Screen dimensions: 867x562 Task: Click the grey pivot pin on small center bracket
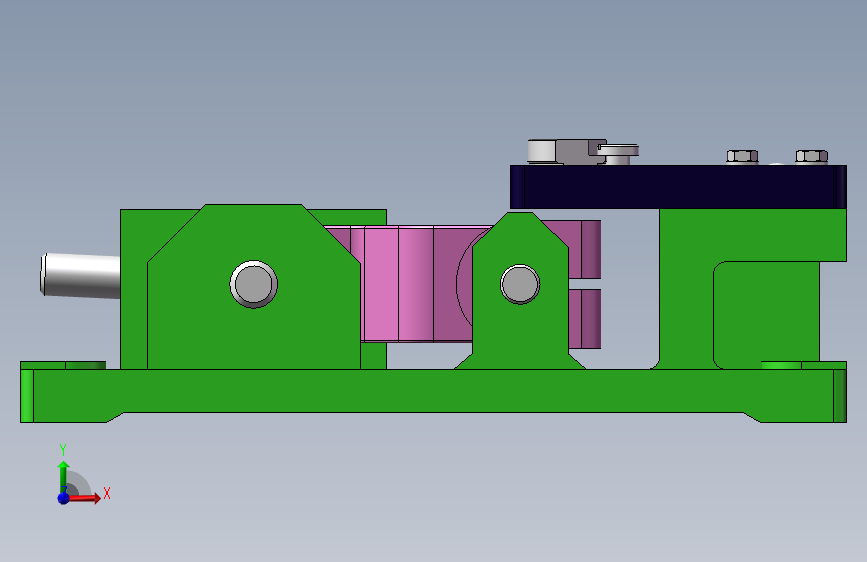[520, 284]
